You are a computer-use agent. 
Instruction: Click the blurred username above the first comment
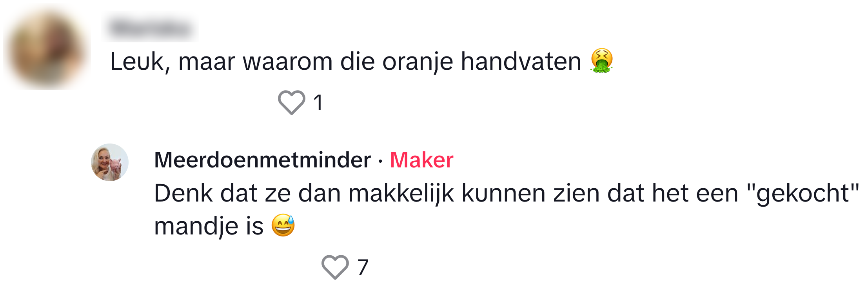pos(150,28)
